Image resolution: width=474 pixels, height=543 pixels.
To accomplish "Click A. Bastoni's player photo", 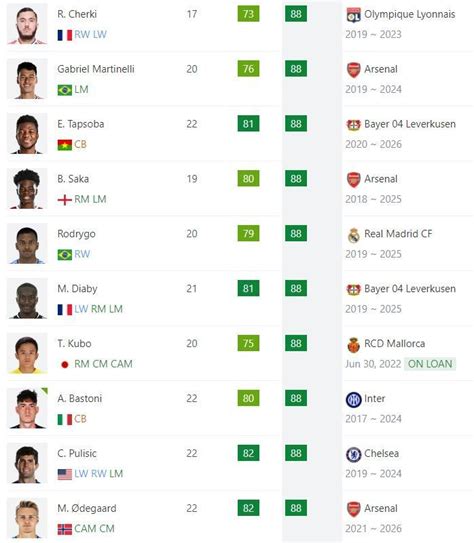I will tap(27, 408).
